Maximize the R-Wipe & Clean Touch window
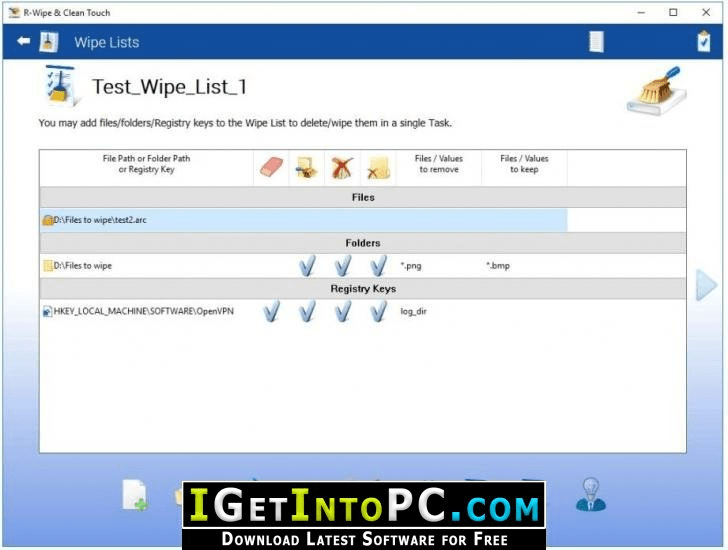The image size is (728, 550). pos(673,13)
